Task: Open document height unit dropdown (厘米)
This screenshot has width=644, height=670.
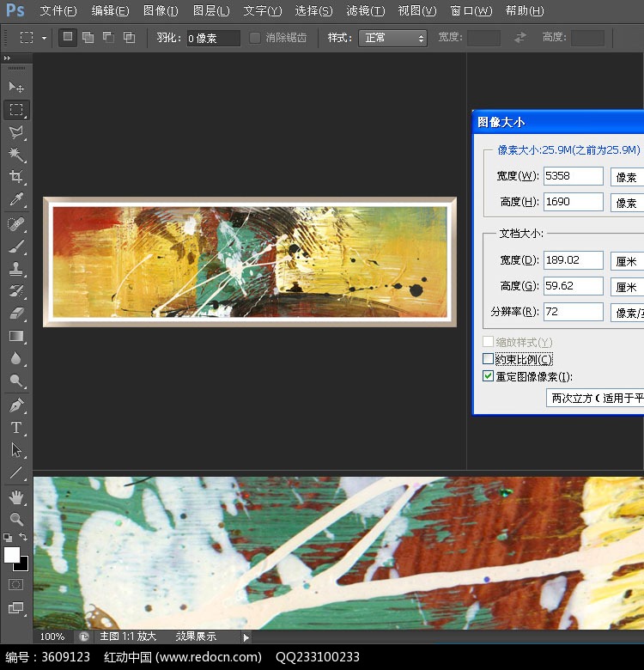Action: tap(627, 286)
